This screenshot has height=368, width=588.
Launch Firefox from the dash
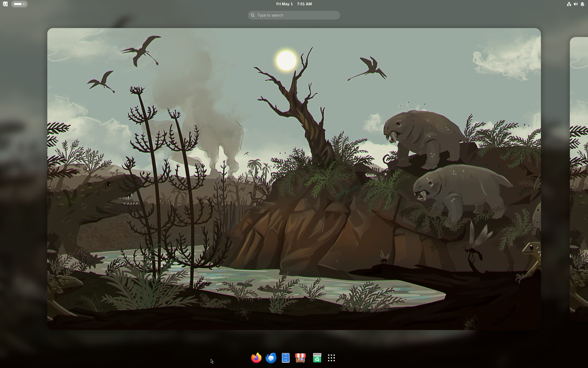tap(256, 358)
